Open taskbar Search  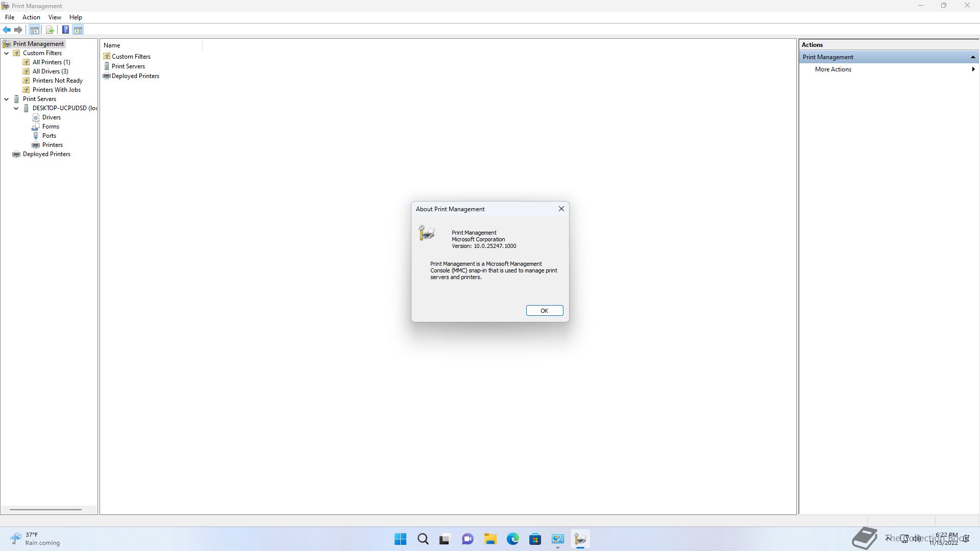pos(423,539)
